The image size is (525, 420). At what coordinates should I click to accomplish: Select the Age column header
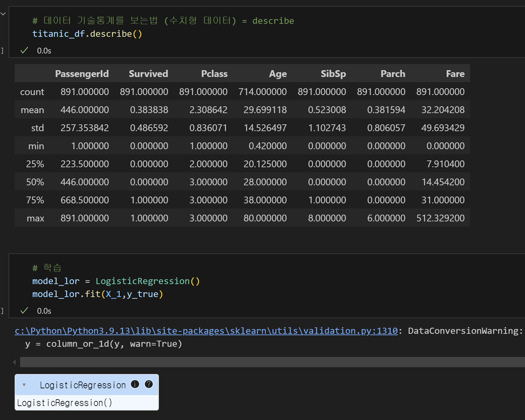click(x=278, y=74)
